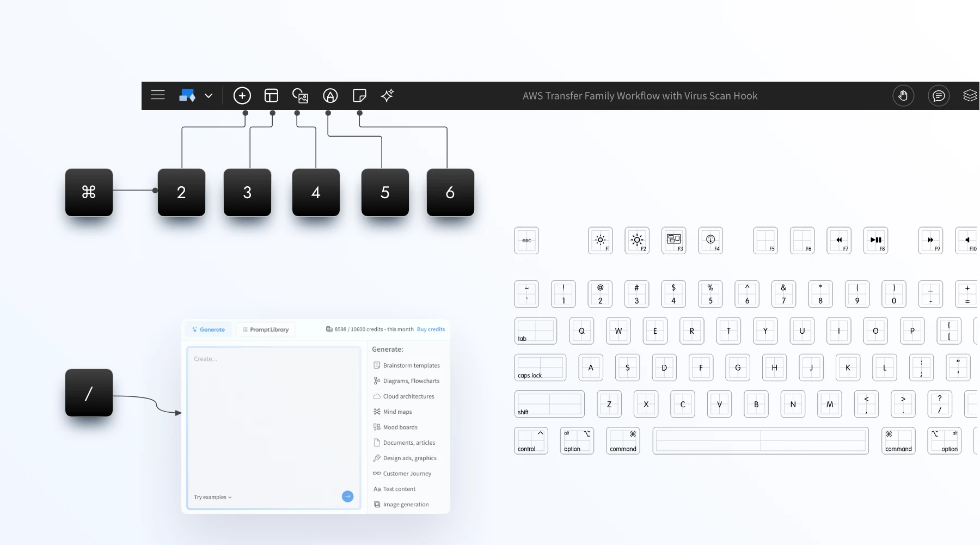Viewport: 980px width, 545px height.
Task: Expand the chevron next to the app logo
Action: tap(209, 95)
